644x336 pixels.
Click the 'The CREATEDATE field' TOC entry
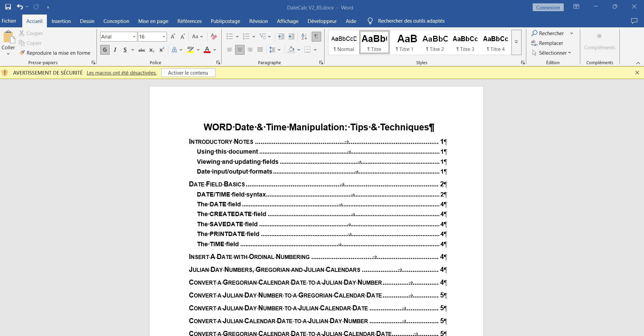322,214
